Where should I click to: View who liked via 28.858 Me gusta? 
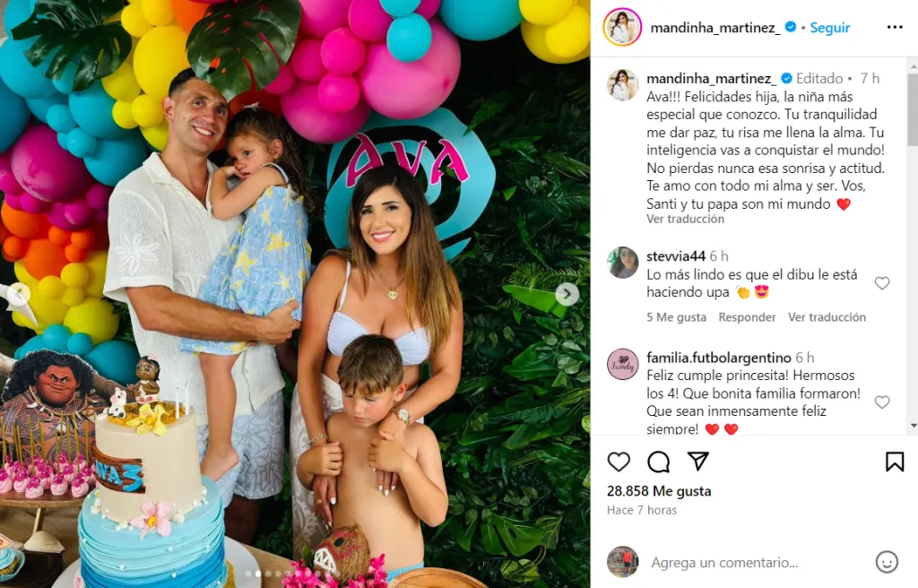coord(659,491)
